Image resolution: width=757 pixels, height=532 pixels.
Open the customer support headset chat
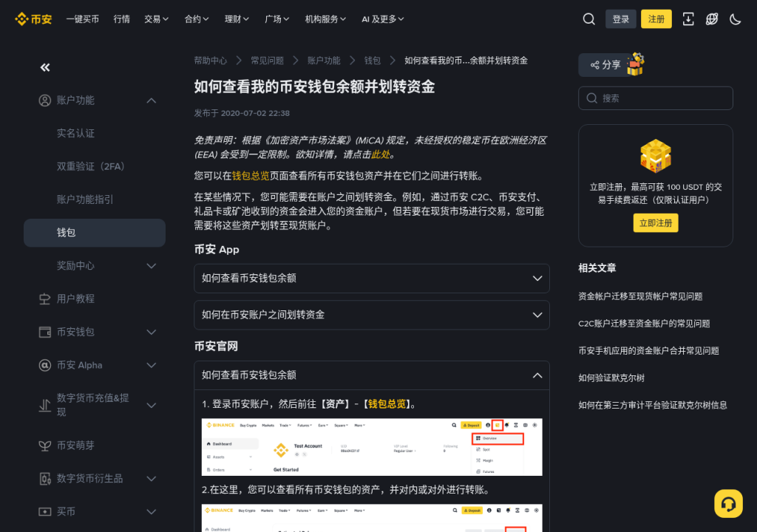(728, 503)
